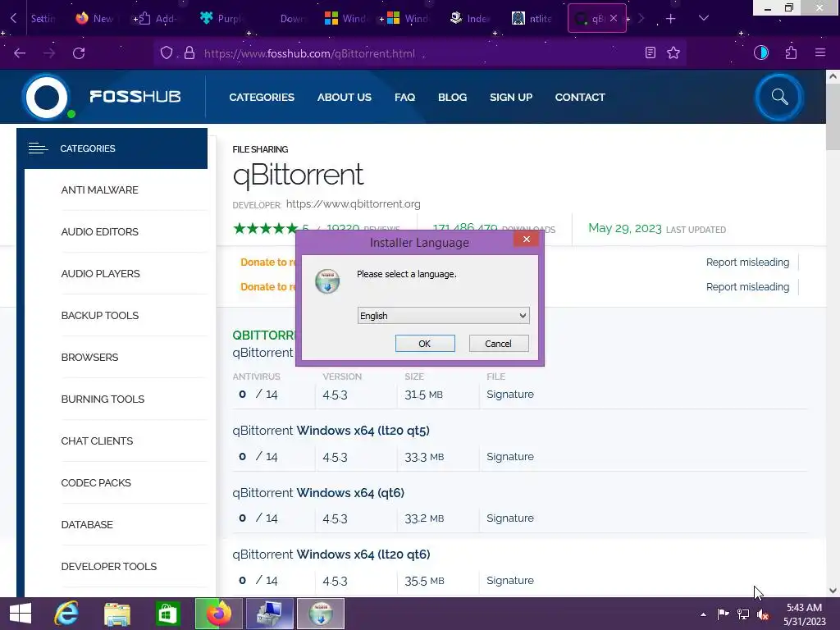Image resolution: width=840 pixels, height=630 pixels.
Task: Open the Store taskbar icon
Action: (x=167, y=614)
